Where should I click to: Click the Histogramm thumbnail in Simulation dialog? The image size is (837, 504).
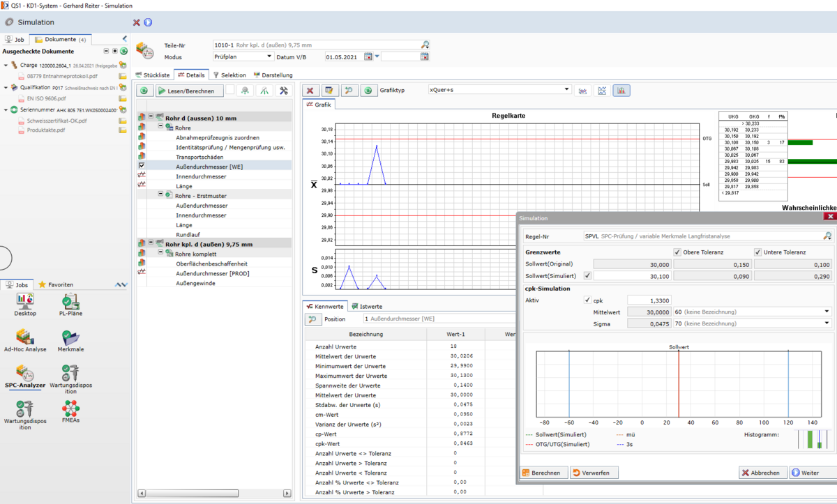point(813,438)
